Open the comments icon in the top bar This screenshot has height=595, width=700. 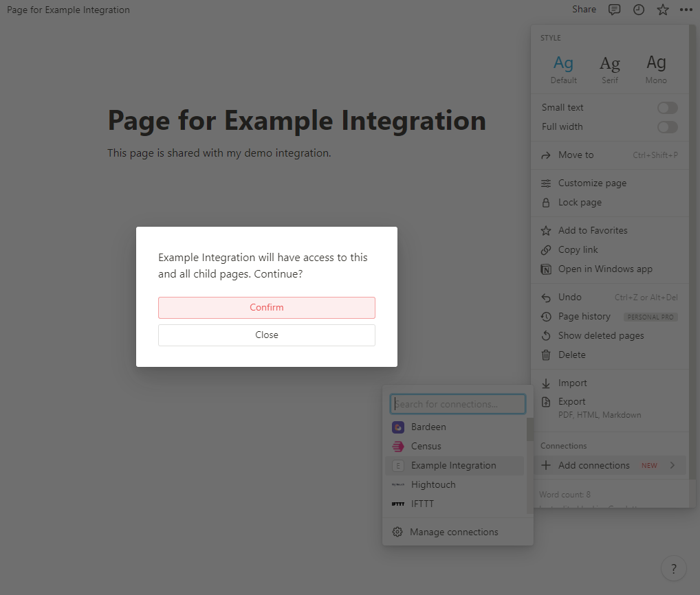point(614,10)
